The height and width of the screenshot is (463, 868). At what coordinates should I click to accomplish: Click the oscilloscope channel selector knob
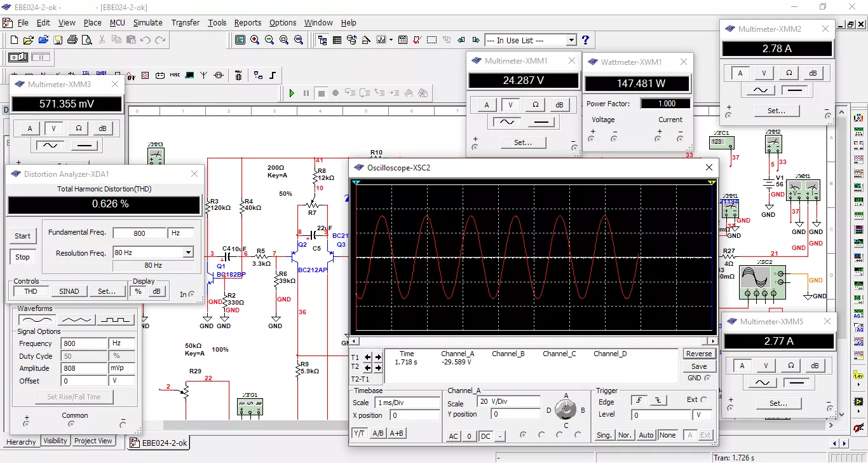point(565,409)
